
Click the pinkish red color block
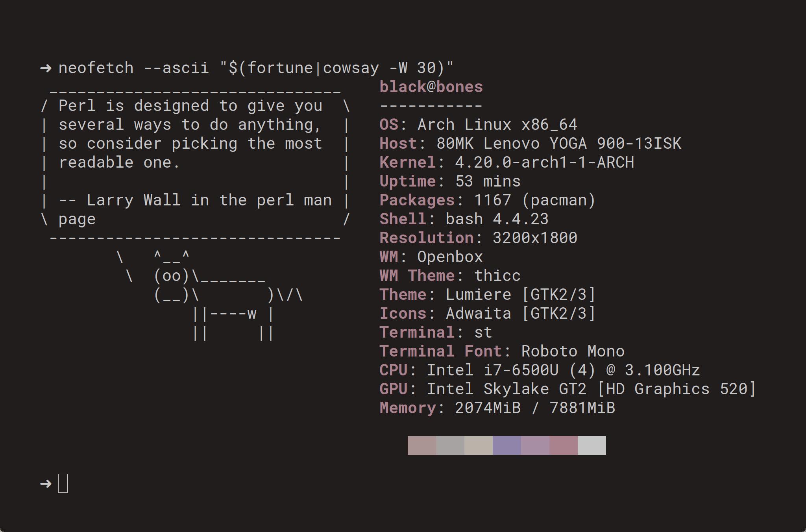564,445
